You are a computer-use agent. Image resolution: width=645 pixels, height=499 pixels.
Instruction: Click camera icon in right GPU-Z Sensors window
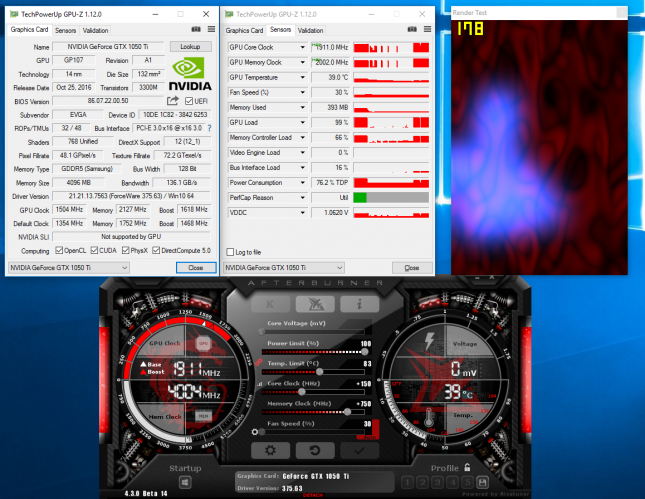coord(412,29)
